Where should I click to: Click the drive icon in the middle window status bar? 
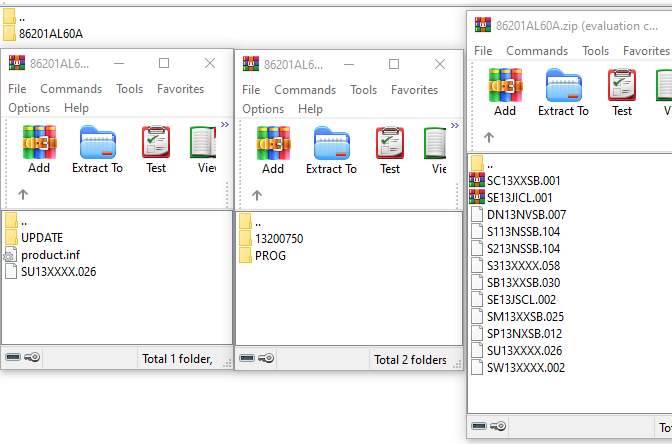pos(247,358)
